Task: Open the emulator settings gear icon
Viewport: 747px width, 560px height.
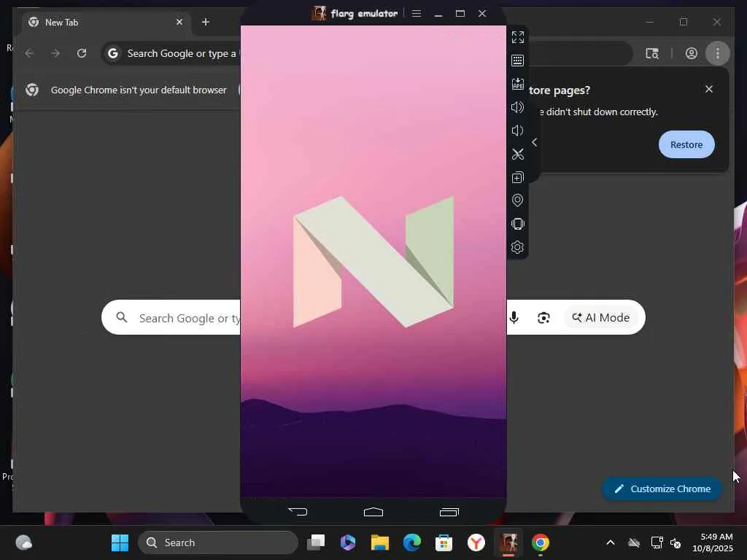Action: [x=517, y=247]
